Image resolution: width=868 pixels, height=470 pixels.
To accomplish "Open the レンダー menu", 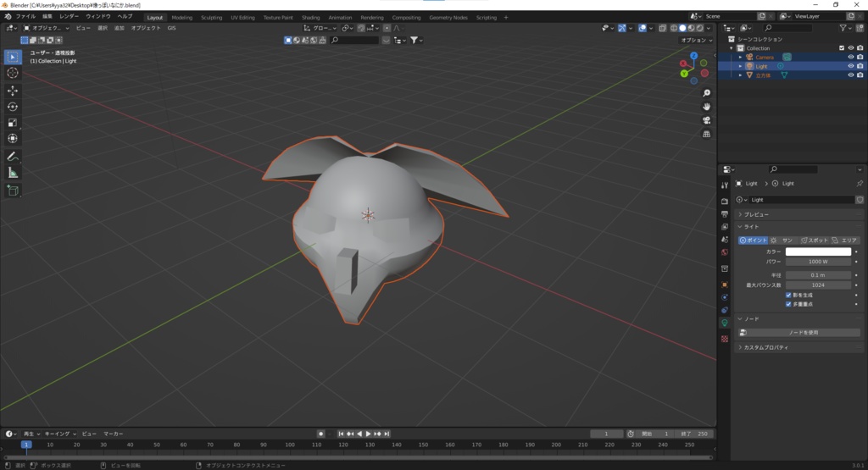I will click(69, 16).
